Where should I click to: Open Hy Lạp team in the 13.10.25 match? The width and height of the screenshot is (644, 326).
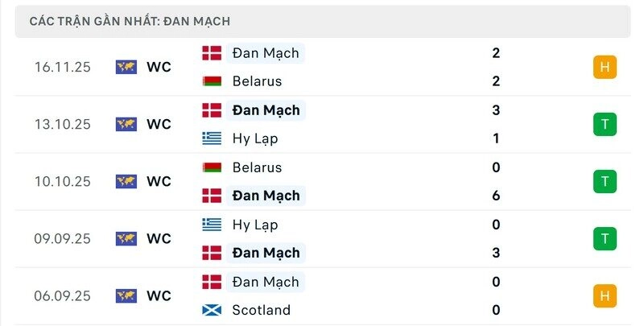[254, 138]
